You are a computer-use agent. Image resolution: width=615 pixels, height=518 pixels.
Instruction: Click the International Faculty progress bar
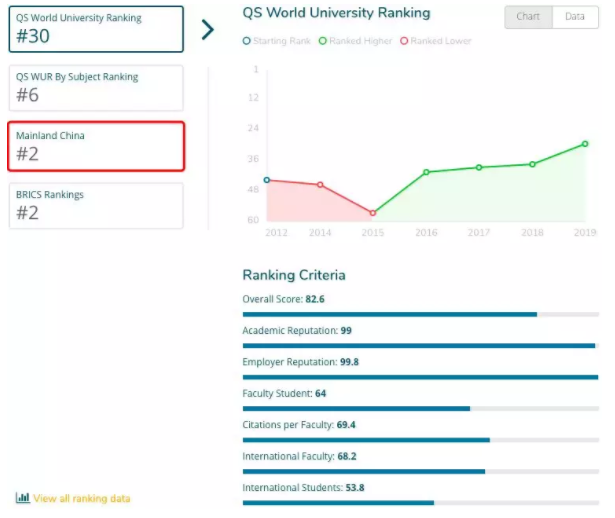click(420, 471)
